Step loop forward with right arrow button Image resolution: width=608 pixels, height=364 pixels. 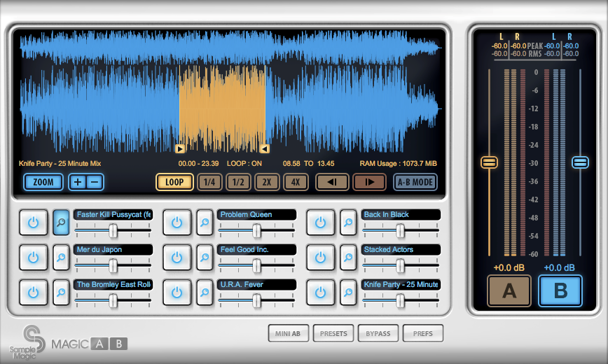click(369, 182)
